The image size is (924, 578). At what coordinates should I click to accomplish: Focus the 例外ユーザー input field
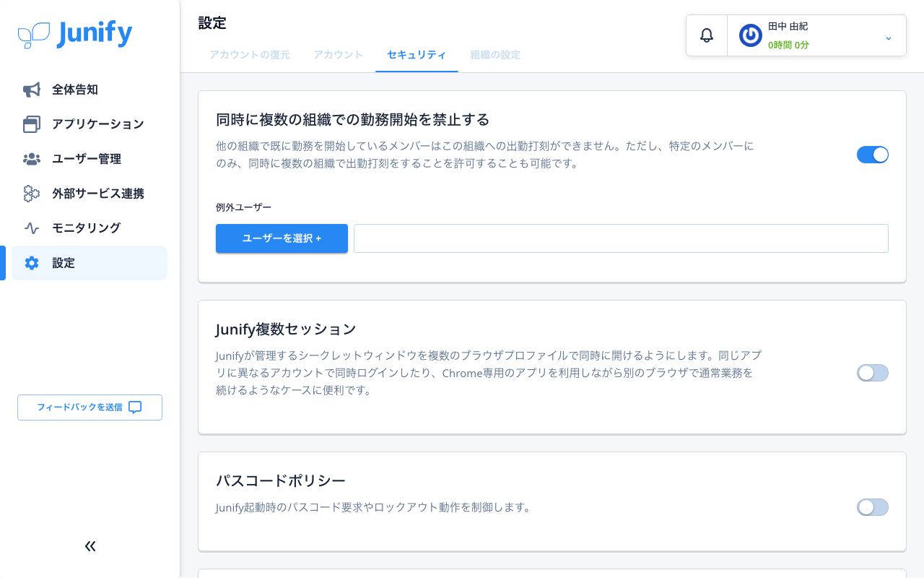[x=621, y=238]
